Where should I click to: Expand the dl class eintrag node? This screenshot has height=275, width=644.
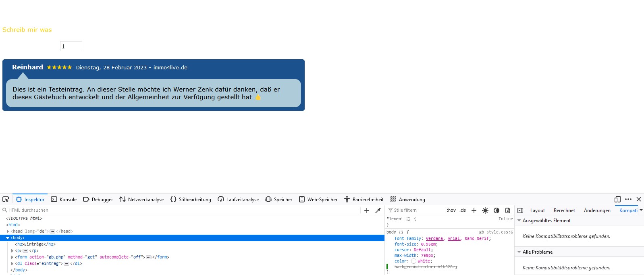click(12, 264)
